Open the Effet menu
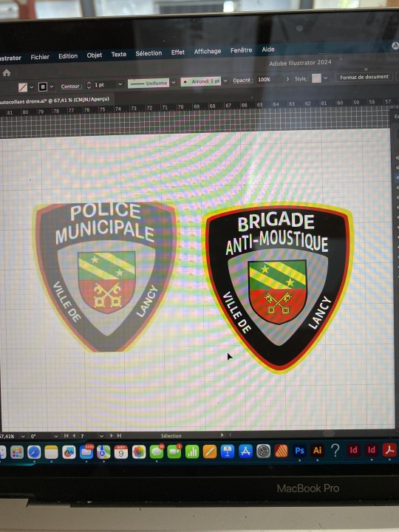Viewport: 399px width, 532px height. (x=178, y=52)
